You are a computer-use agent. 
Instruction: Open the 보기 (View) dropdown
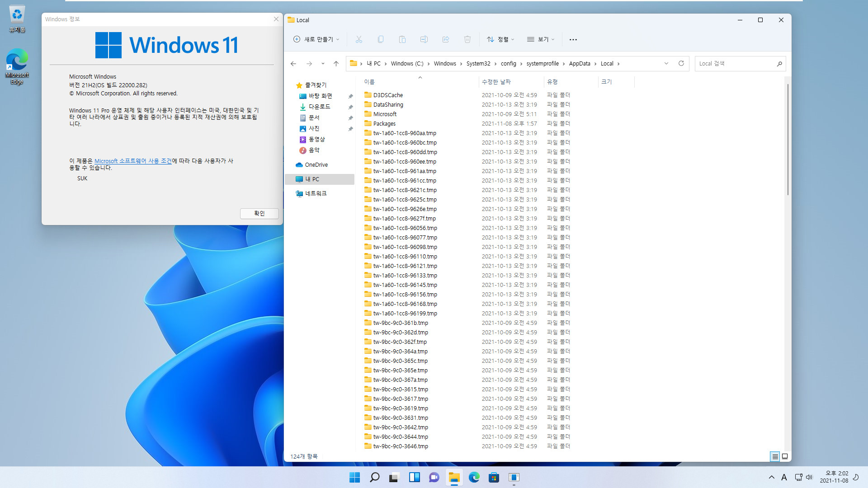541,39
